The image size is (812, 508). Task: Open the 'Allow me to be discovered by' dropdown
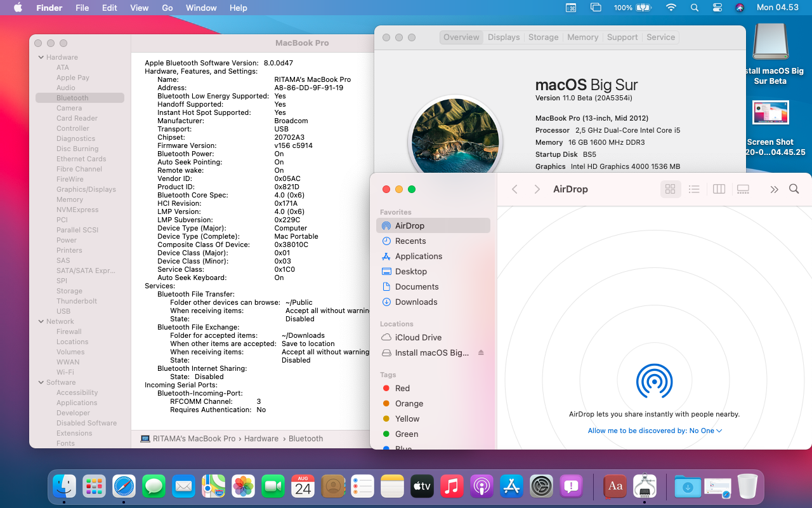pos(655,431)
